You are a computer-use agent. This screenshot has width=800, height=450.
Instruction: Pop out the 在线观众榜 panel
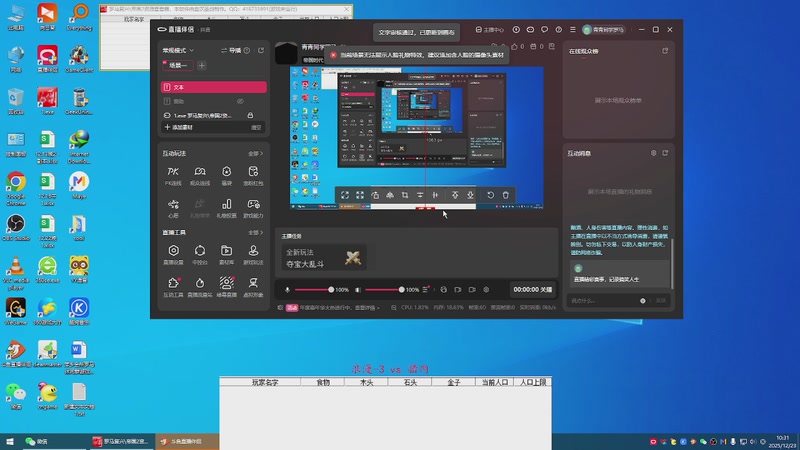coord(665,51)
